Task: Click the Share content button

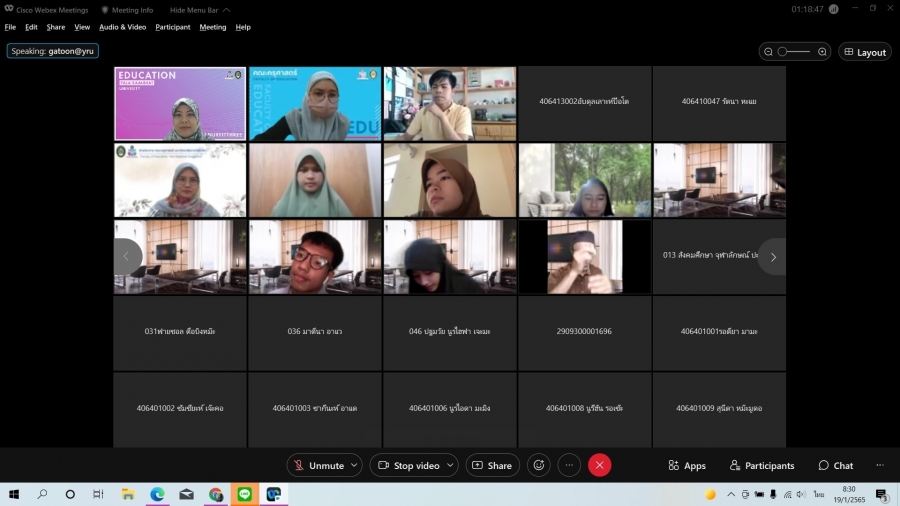Action: coord(491,466)
